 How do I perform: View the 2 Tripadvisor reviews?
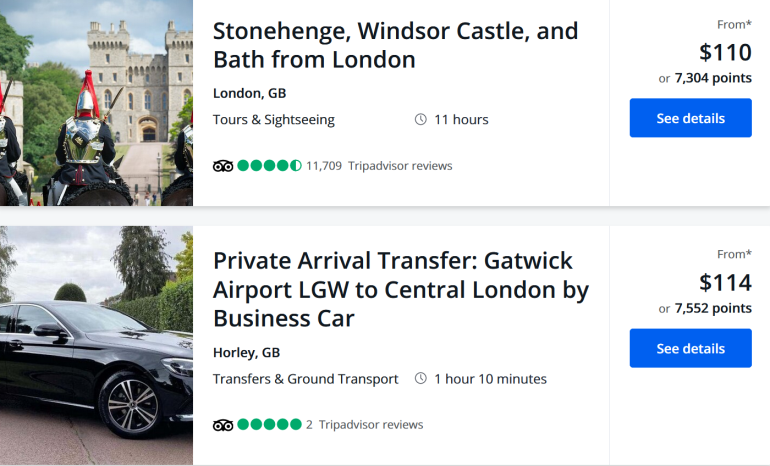[364, 424]
